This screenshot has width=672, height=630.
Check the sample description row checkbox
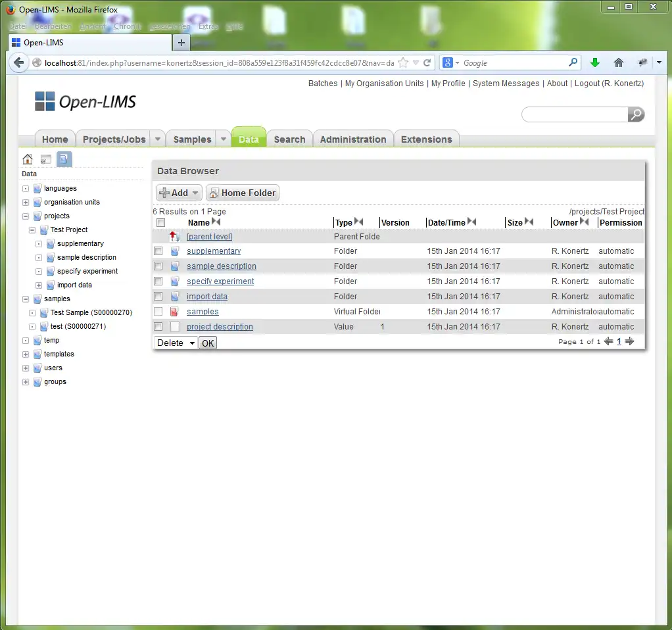pyautogui.click(x=158, y=266)
